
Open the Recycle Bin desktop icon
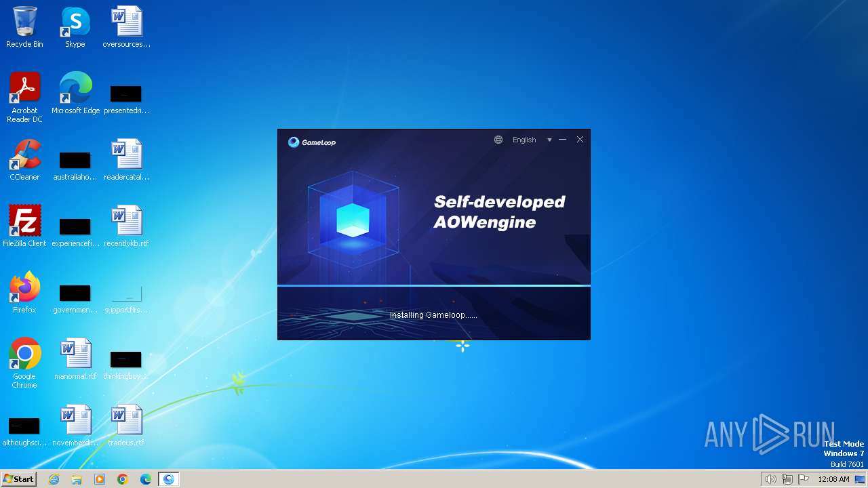24,27
